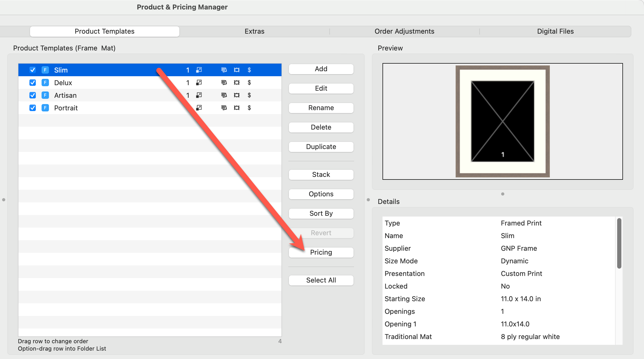Click the frame icon in Slim row
Image resolution: width=644 pixels, height=359 pixels.
pos(237,70)
